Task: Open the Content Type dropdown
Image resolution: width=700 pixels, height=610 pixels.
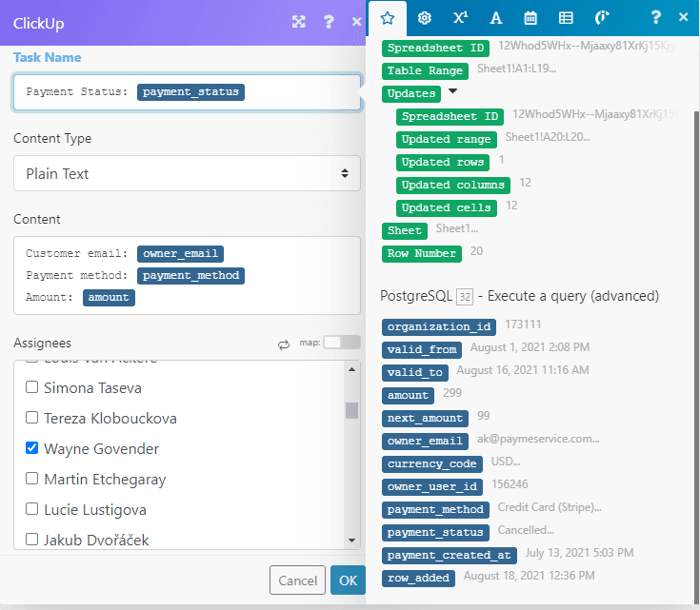Action: pyautogui.click(x=187, y=174)
